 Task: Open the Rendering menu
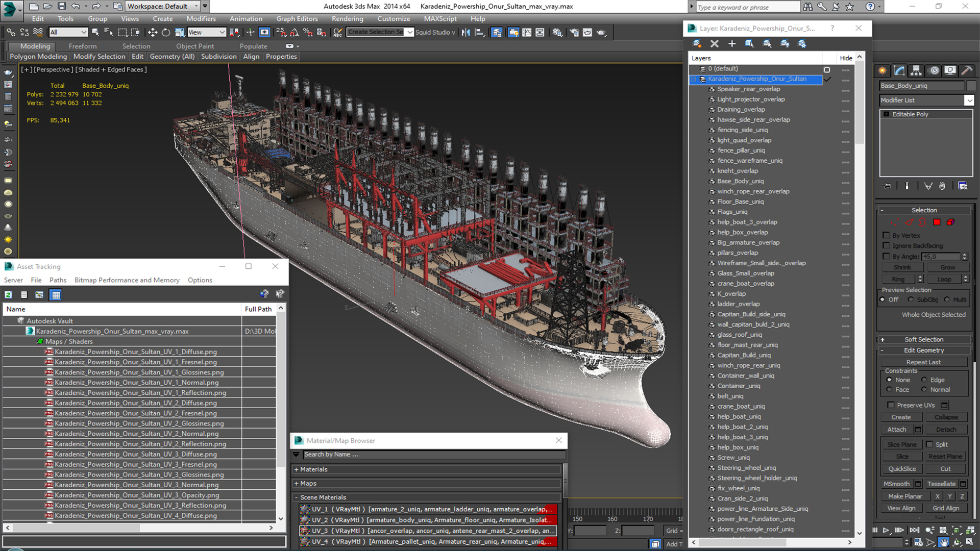[347, 19]
